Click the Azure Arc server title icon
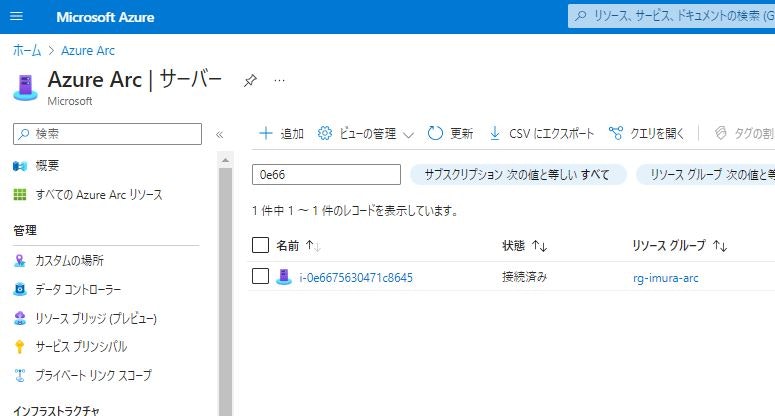The width and height of the screenshot is (775, 416). pyautogui.click(x=25, y=87)
